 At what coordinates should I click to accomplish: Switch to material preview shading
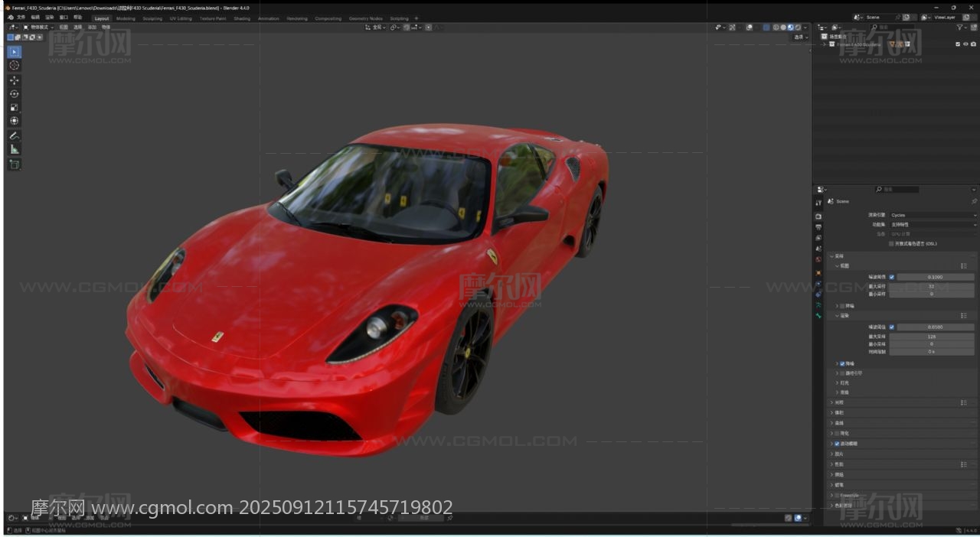pyautogui.click(x=790, y=28)
